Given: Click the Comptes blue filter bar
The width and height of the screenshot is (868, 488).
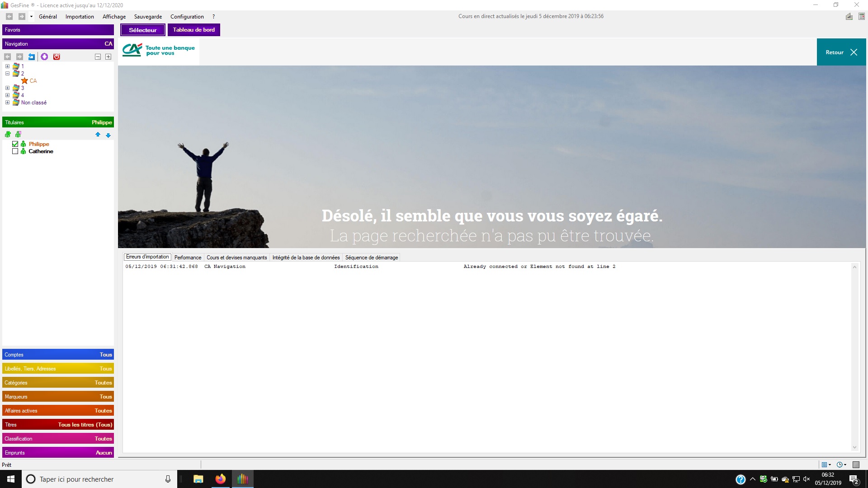Looking at the screenshot, I should click(58, 355).
